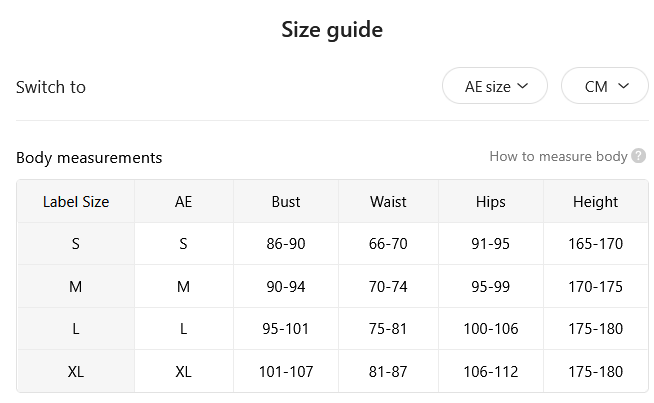Screen dimensions: 654x403
Task: Click the Height column header
Action: [596, 202]
